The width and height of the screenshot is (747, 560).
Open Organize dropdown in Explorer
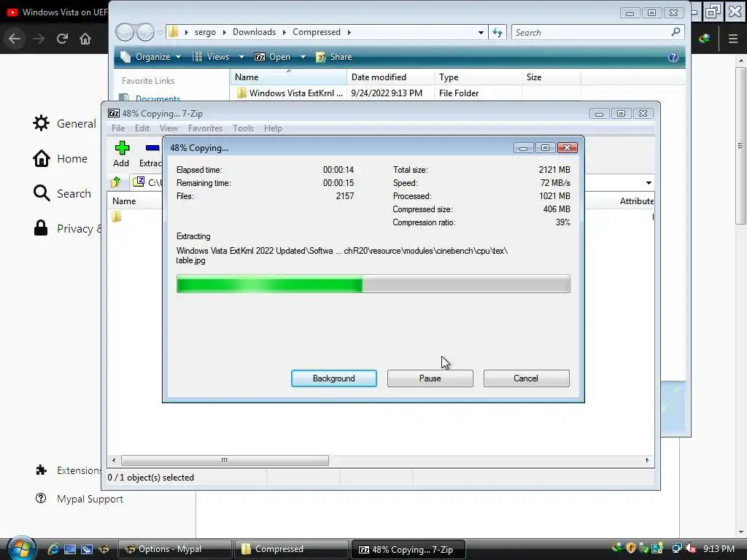click(151, 57)
